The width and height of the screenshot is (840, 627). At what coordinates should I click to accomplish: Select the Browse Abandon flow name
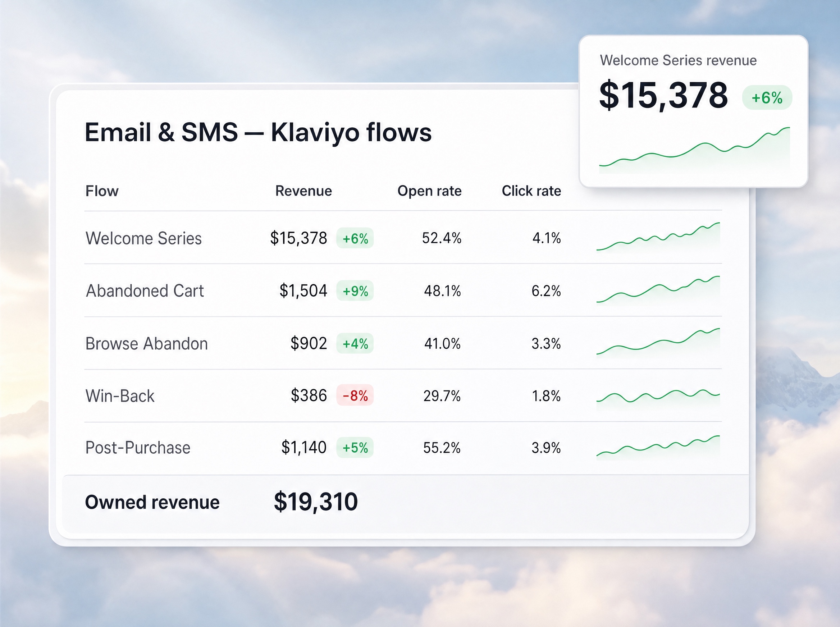coord(146,343)
